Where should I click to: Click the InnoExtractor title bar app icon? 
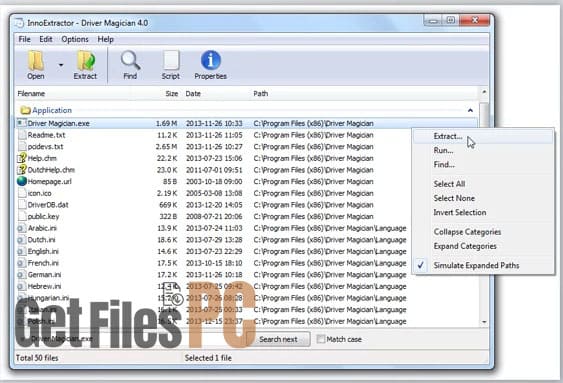pos(19,23)
